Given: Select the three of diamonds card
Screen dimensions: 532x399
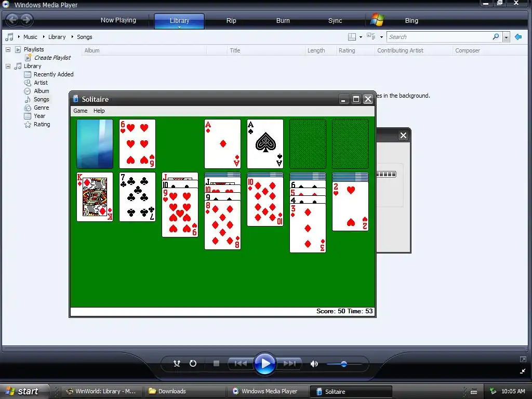Looking at the screenshot, I should [x=308, y=228].
